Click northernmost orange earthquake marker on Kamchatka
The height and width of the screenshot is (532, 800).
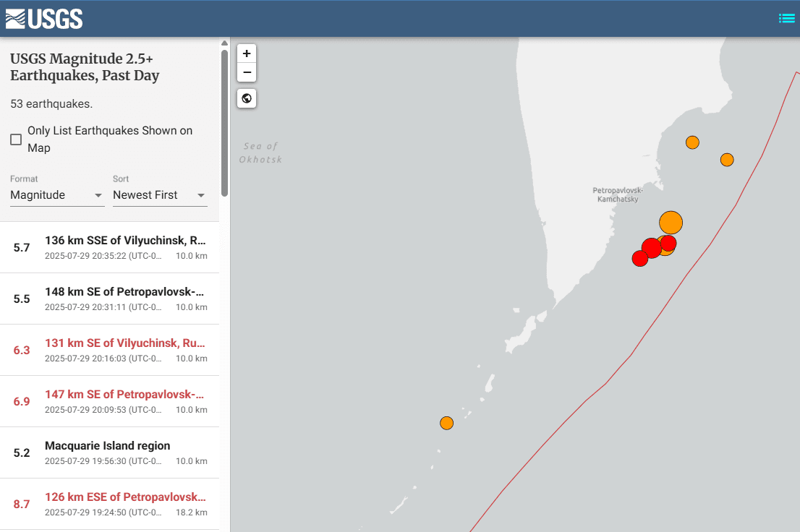point(692,142)
